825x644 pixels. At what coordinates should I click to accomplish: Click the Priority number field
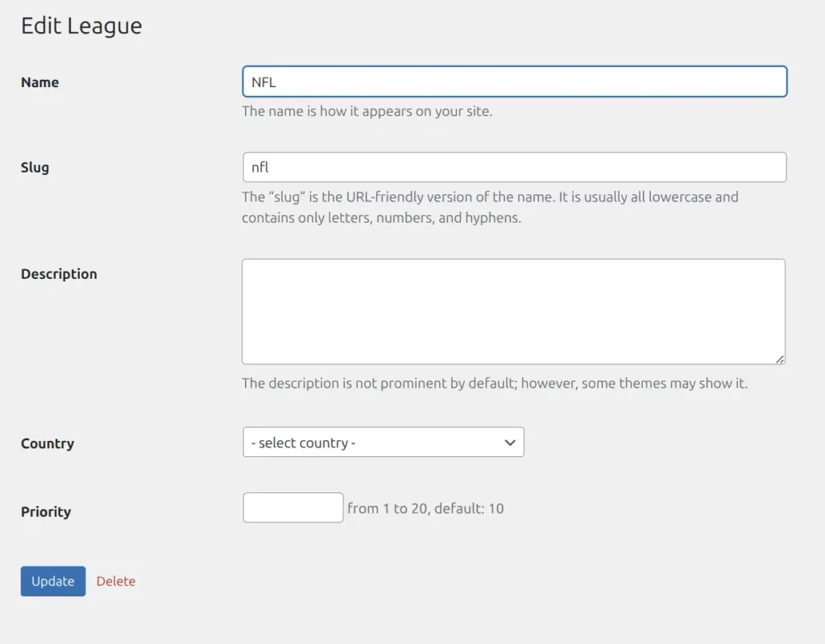pyautogui.click(x=293, y=508)
